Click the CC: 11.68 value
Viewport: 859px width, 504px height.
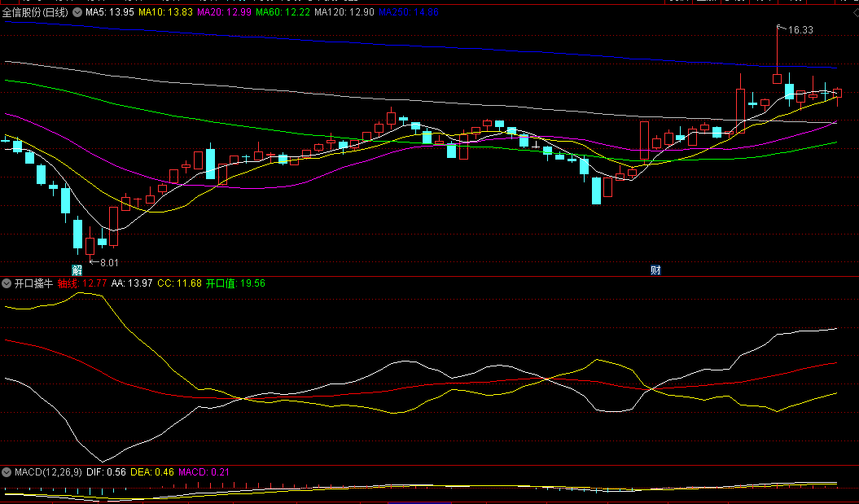(179, 283)
